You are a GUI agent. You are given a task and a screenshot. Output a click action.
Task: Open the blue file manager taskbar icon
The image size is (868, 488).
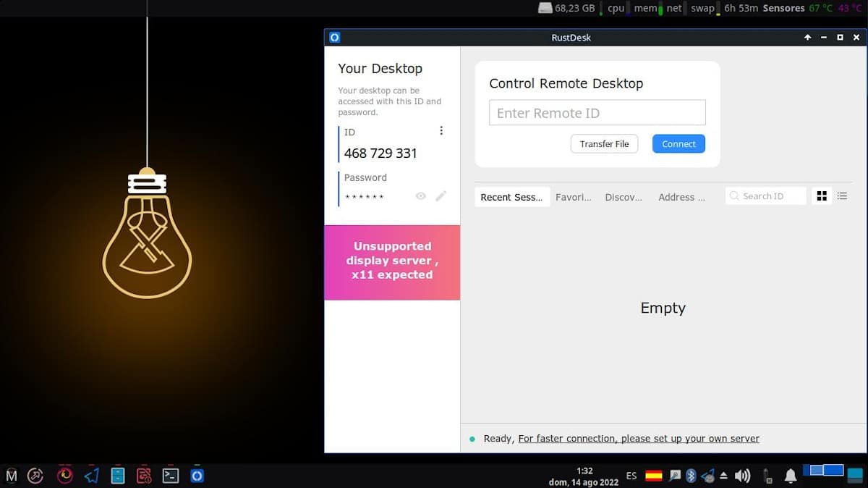tap(117, 476)
